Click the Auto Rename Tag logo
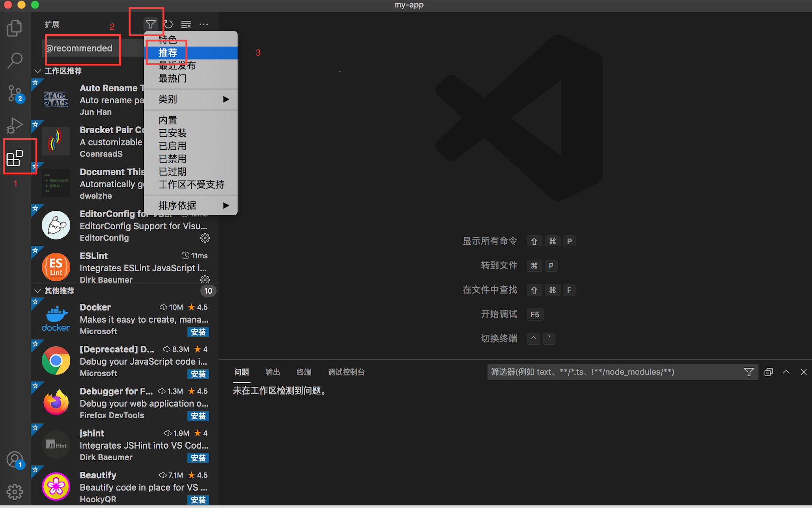Image resolution: width=812 pixels, height=508 pixels. (56, 99)
